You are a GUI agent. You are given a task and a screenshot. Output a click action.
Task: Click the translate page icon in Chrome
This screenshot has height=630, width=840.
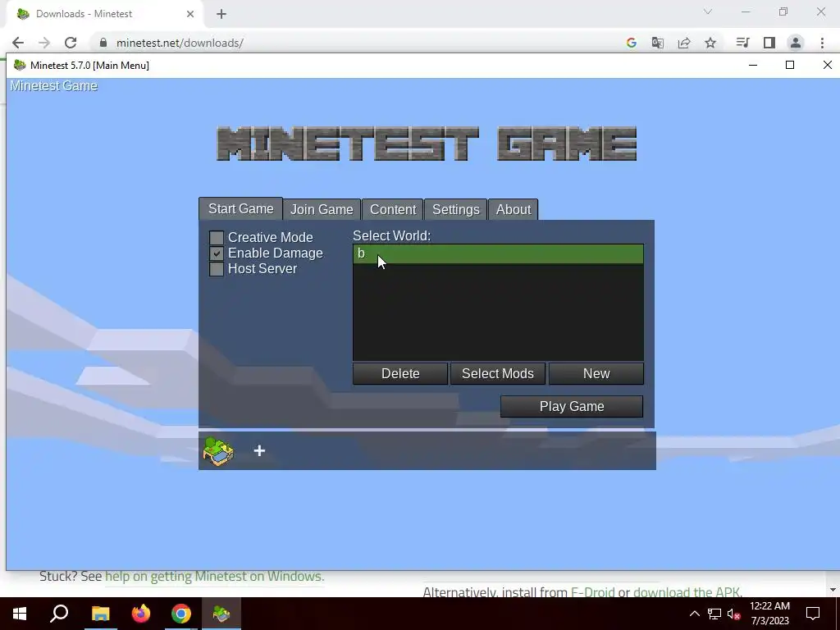657,43
